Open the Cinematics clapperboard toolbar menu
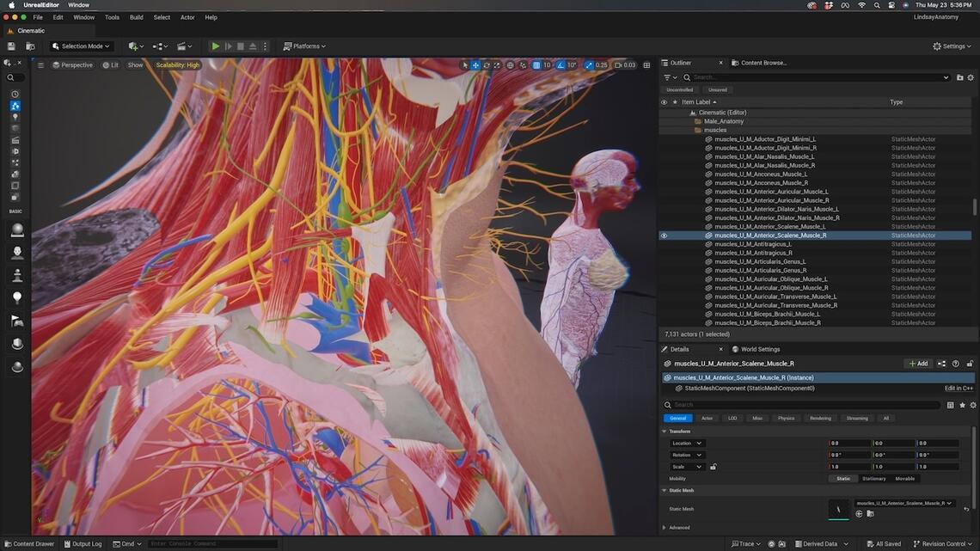The width and height of the screenshot is (980, 551). coord(184,46)
